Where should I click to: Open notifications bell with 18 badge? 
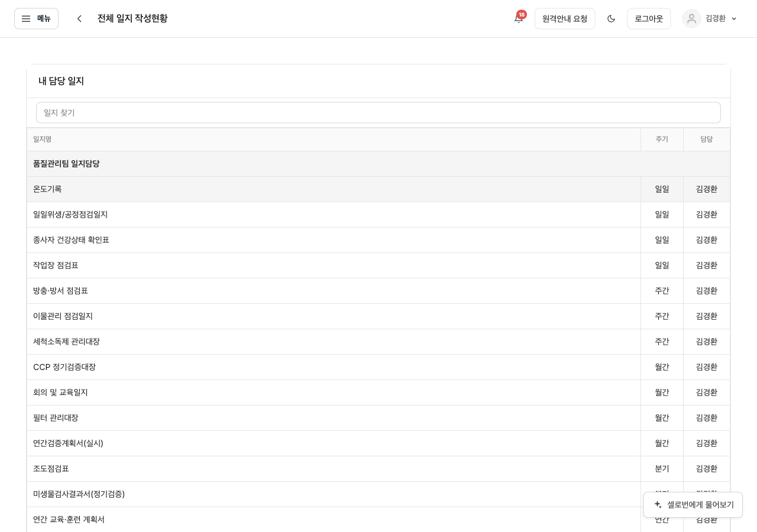click(519, 18)
